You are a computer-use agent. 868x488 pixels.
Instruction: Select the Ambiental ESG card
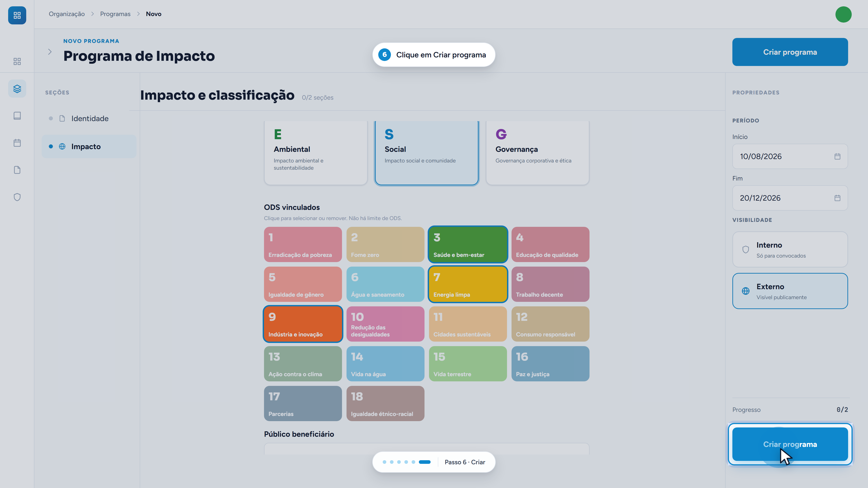tap(316, 152)
